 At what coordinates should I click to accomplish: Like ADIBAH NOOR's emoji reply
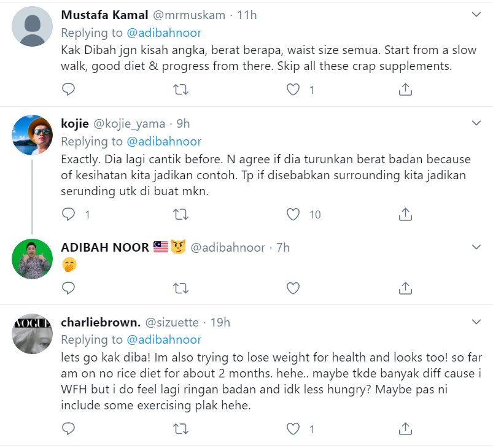(x=293, y=287)
